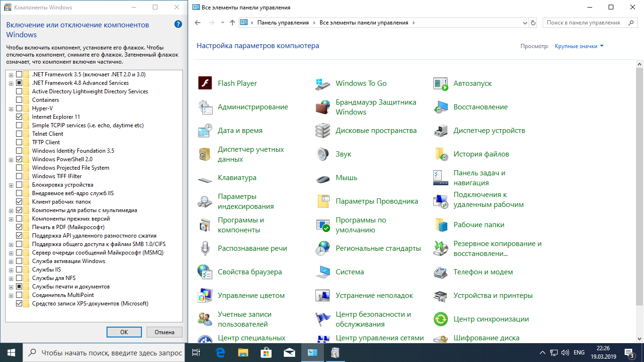This screenshot has width=644, height=362.
Task: Check .NET Framework 3.5 checkbox
Action: coord(19,74)
